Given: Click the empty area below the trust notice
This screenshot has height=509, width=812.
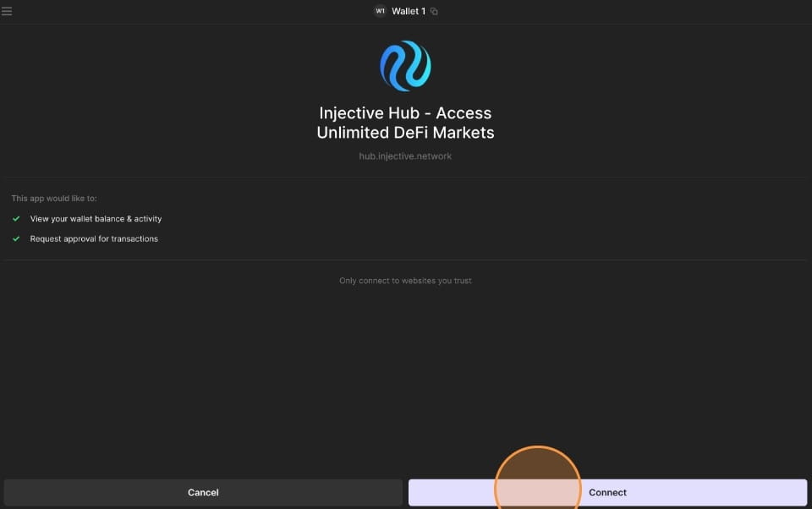Looking at the screenshot, I should [405, 372].
